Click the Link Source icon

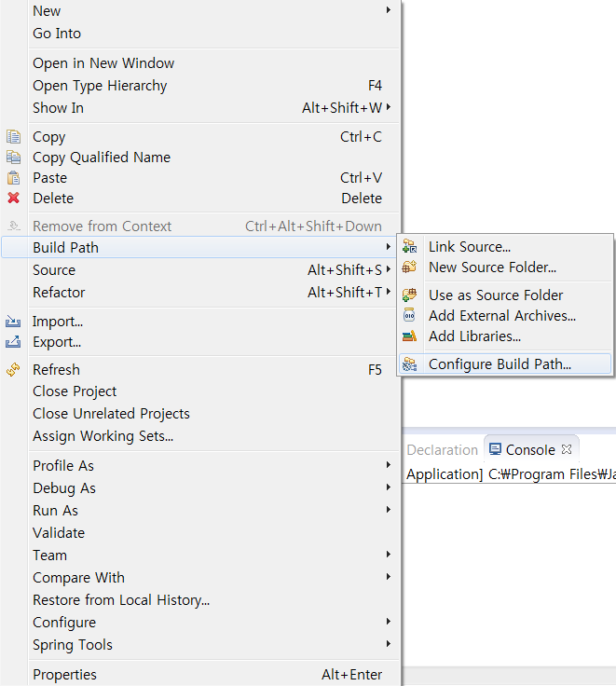click(x=409, y=246)
